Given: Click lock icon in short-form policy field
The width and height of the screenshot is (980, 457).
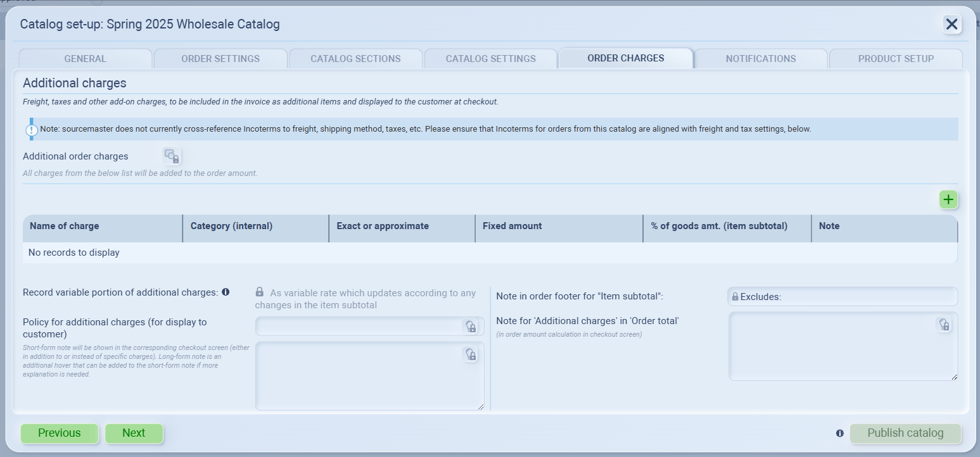Looking at the screenshot, I should point(470,326).
